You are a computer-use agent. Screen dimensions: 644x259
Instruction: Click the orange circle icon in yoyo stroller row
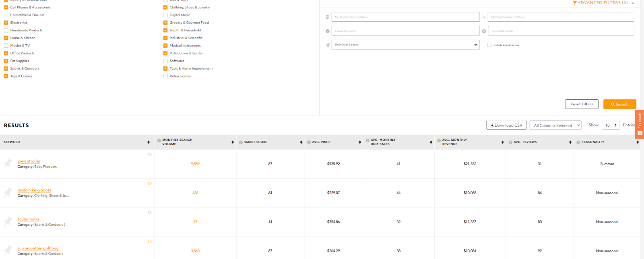click(150, 154)
